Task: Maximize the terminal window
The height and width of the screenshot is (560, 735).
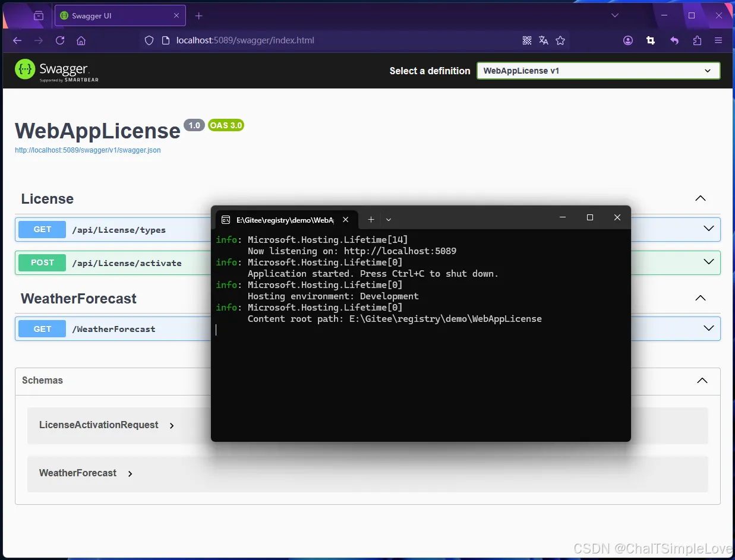Action: coord(590,217)
